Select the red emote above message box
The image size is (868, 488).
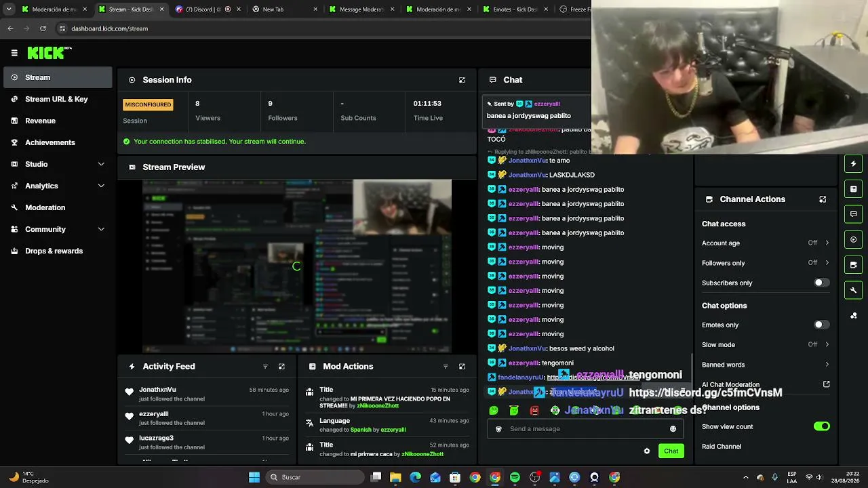534,410
